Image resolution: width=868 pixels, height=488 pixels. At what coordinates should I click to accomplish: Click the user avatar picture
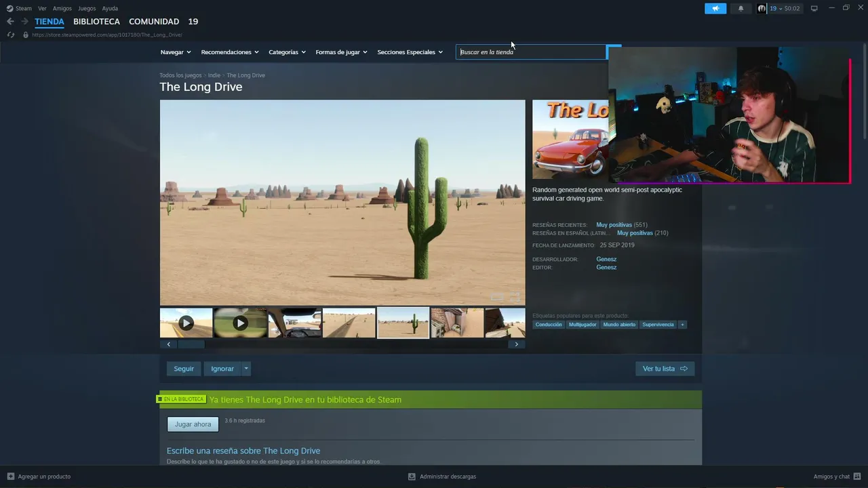[x=762, y=8]
